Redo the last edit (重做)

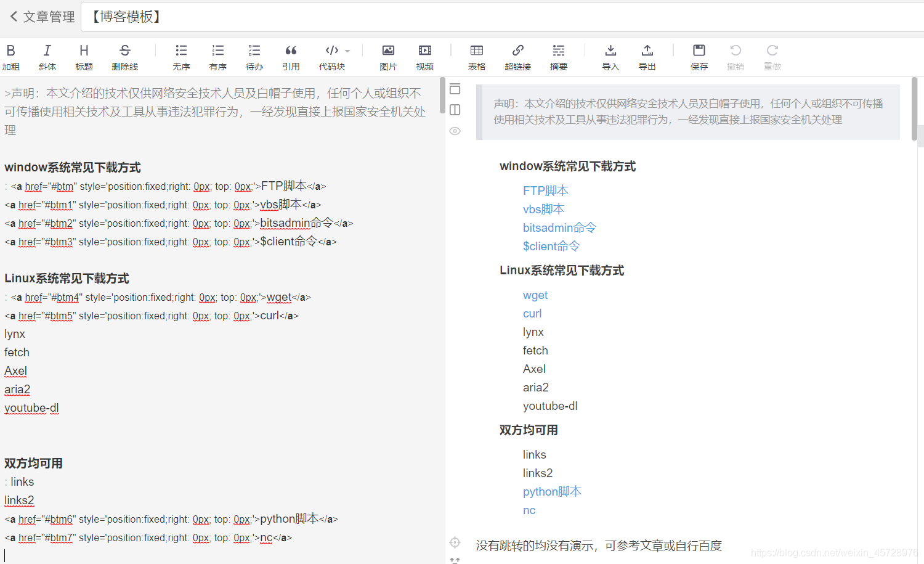772,57
